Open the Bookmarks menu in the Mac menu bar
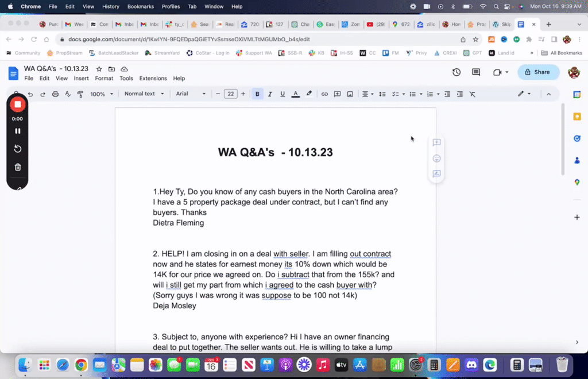The height and width of the screenshot is (379, 588). 140,6
